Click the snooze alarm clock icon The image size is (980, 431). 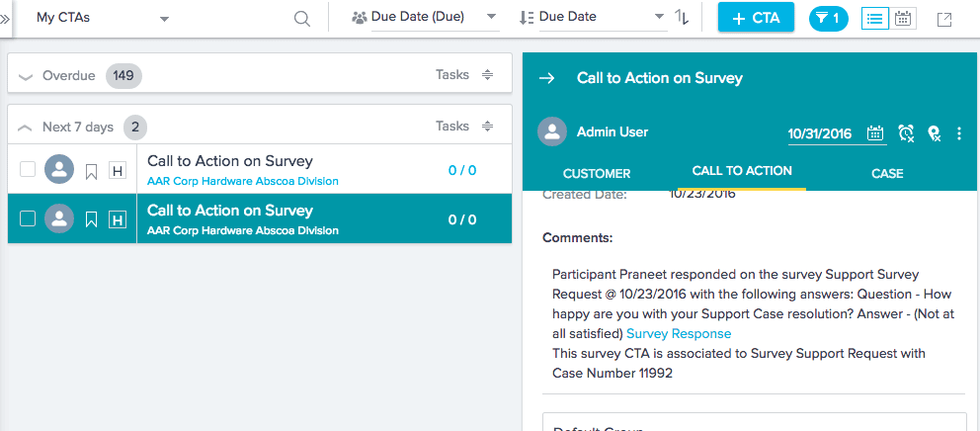click(x=906, y=133)
